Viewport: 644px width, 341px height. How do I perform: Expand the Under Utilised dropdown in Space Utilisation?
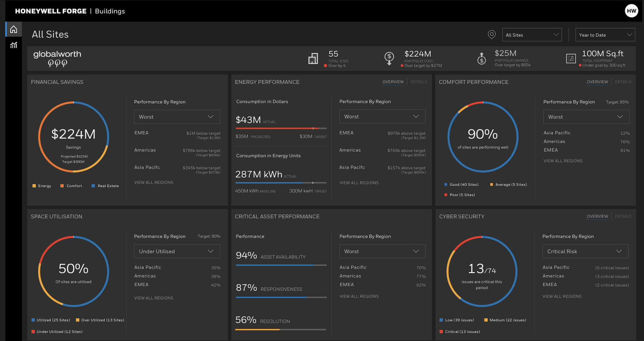point(177,251)
